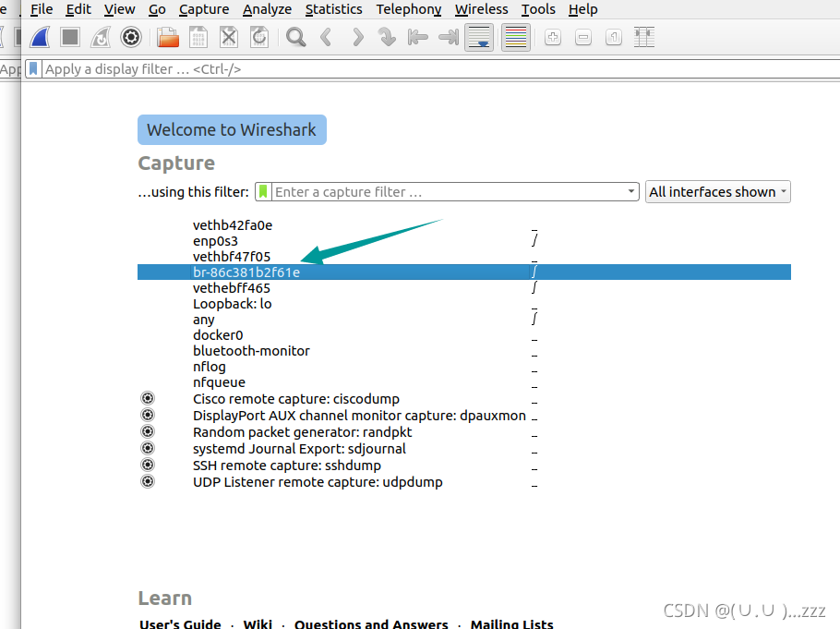Open options gear for sdjournal

coord(148,448)
